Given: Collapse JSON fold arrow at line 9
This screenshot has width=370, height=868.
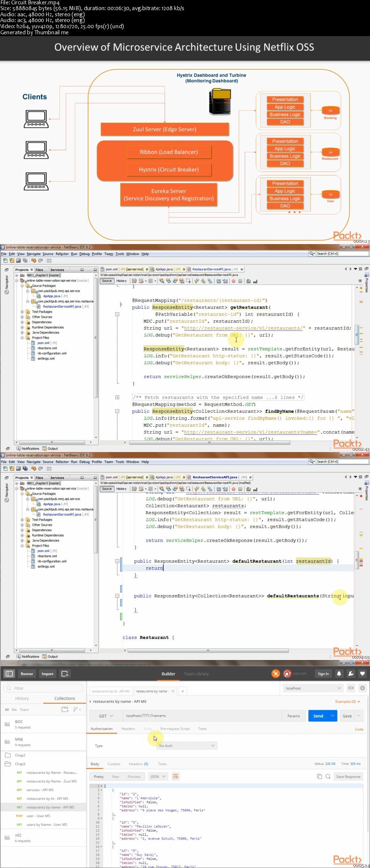Looking at the screenshot, I should [102, 818].
